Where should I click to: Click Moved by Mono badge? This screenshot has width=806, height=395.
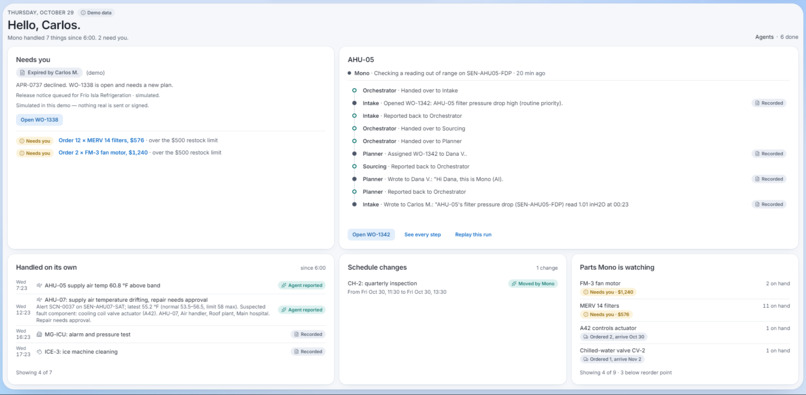point(533,283)
